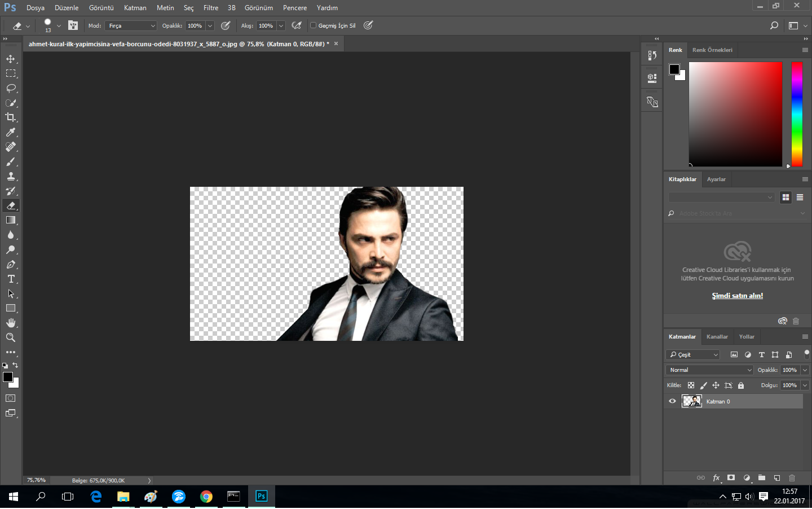Click the Şimdi satın alın! link
The height and width of the screenshot is (509, 812).
[x=737, y=296]
